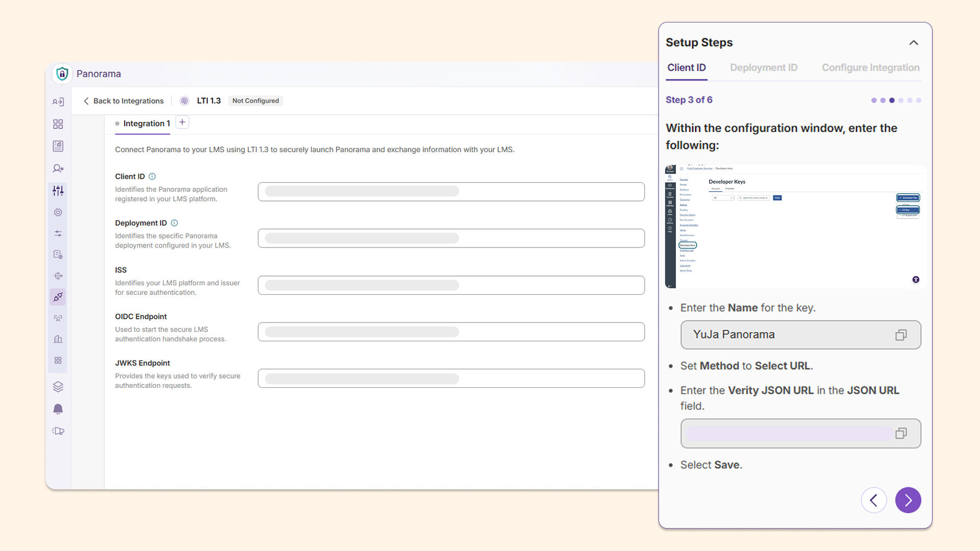This screenshot has height=551, width=980.
Task: Switch to the Deployment ID setup tab
Action: click(x=764, y=68)
